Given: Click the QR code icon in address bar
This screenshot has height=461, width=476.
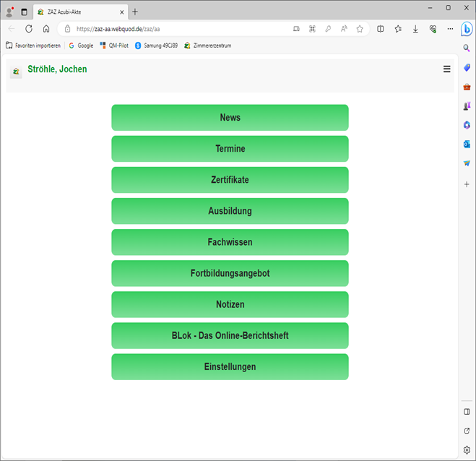Looking at the screenshot, I should [x=312, y=29].
